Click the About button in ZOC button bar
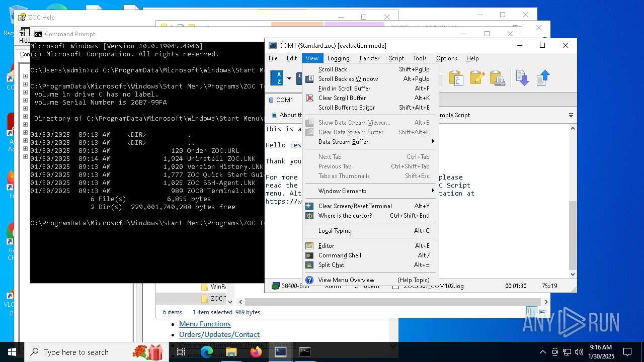The image size is (644, 362). click(x=287, y=115)
